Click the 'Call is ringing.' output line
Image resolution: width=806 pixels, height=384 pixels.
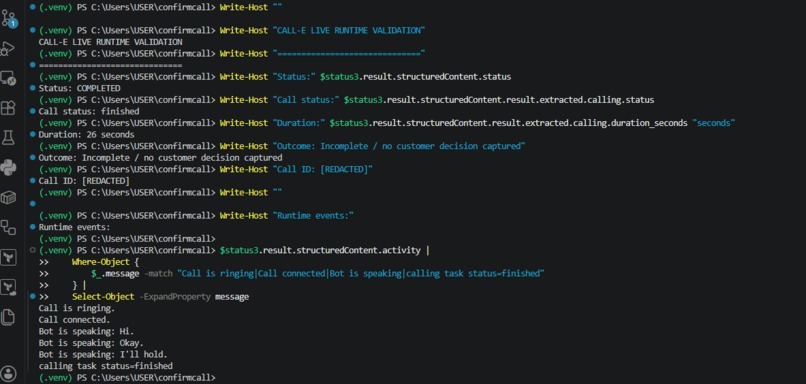pos(77,308)
